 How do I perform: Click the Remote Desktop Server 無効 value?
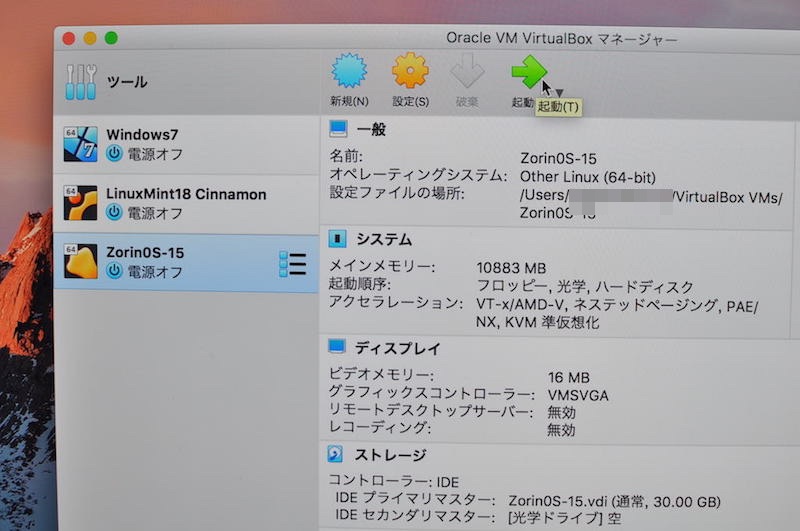(561, 412)
